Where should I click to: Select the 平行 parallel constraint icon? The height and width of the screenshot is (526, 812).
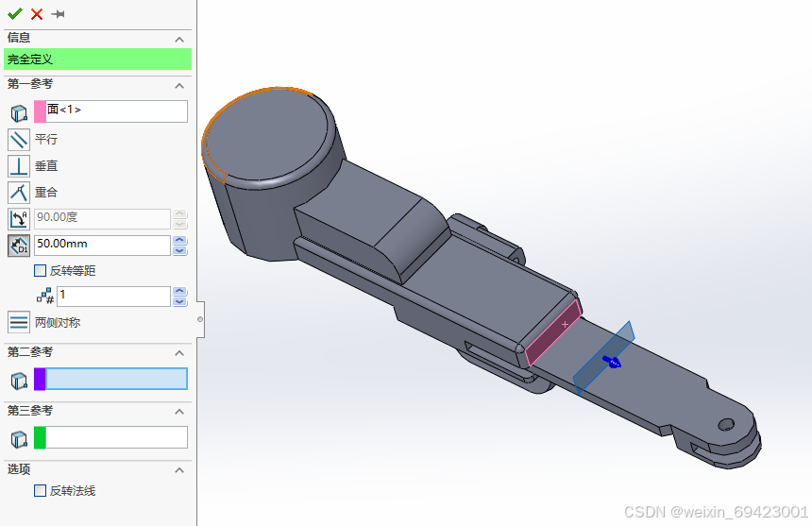[19, 139]
